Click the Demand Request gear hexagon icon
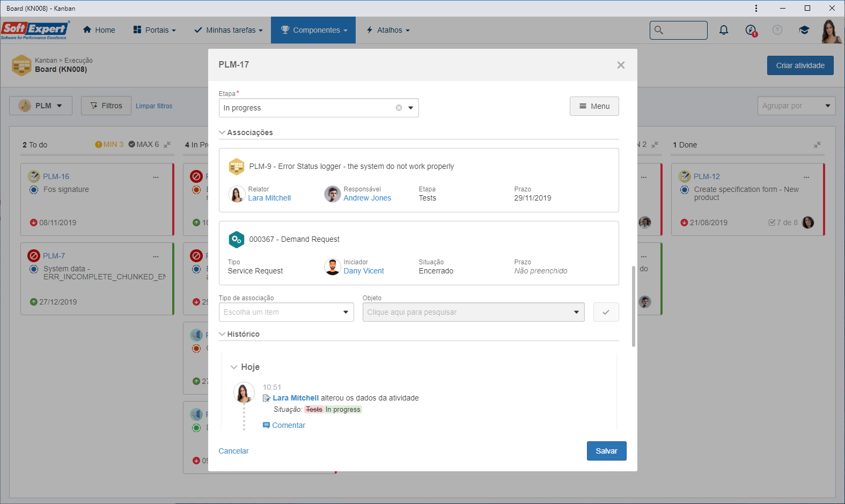Image resolution: width=845 pixels, height=504 pixels. (x=237, y=240)
